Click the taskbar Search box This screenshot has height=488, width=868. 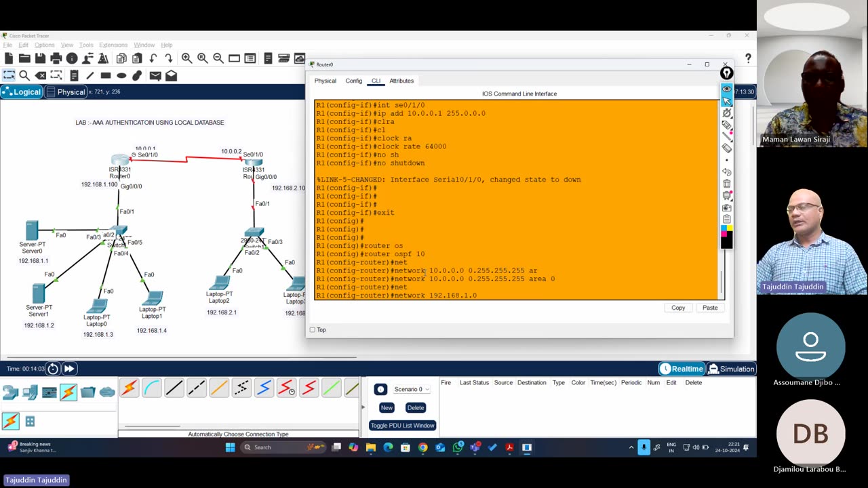[x=283, y=447]
